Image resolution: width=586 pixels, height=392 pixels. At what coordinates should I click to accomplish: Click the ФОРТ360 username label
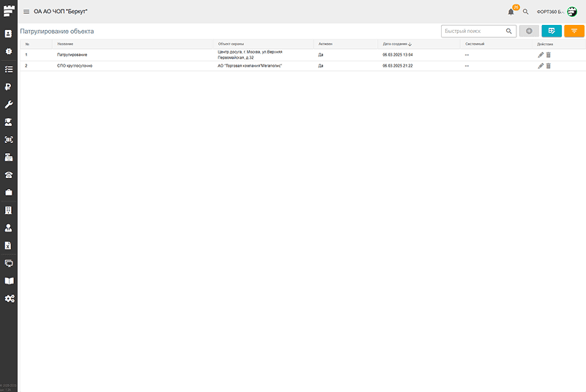(550, 12)
